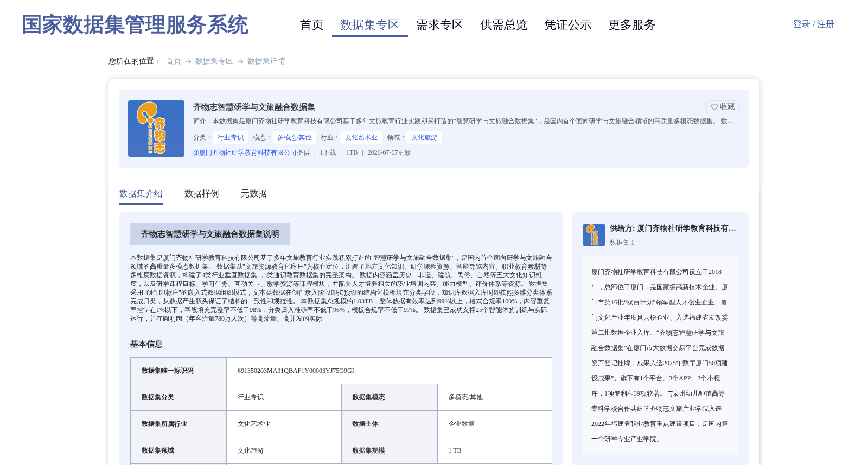The width and height of the screenshot is (868, 465).
Task: Click the 数据集规模 table label
Action: point(368,451)
